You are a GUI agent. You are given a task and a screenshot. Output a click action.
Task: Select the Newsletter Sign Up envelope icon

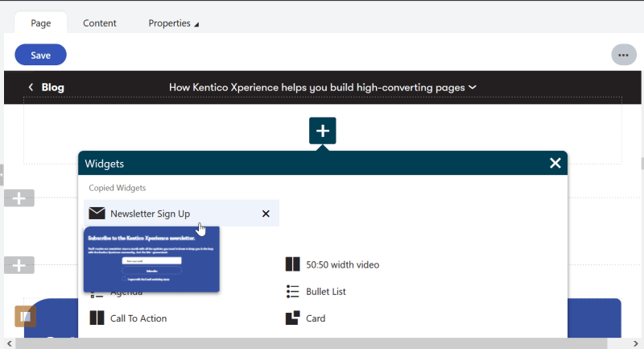point(97,214)
